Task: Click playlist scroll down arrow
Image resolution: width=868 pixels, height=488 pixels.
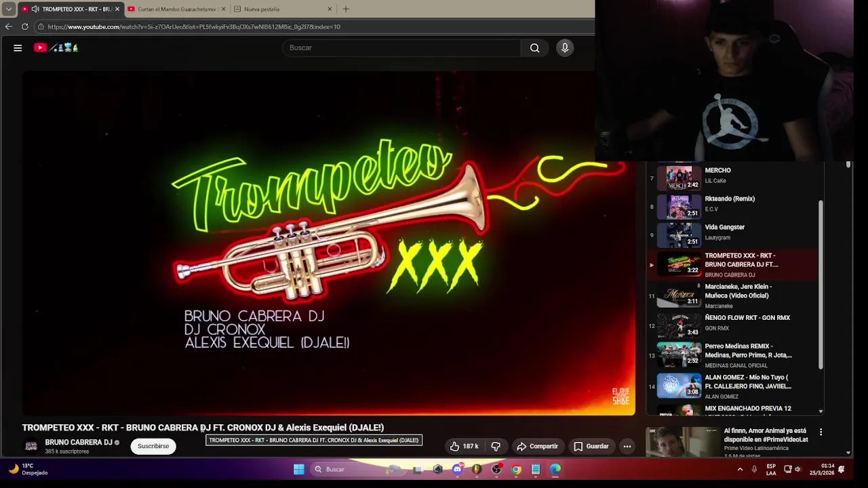Action: click(821, 411)
